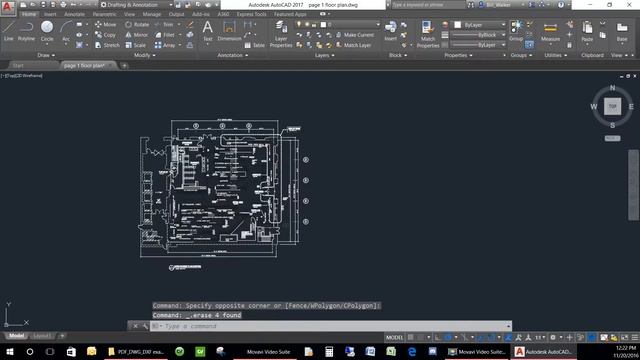Open the Insert ribbon tab
This screenshot has width=640, height=360.
coord(50,14)
